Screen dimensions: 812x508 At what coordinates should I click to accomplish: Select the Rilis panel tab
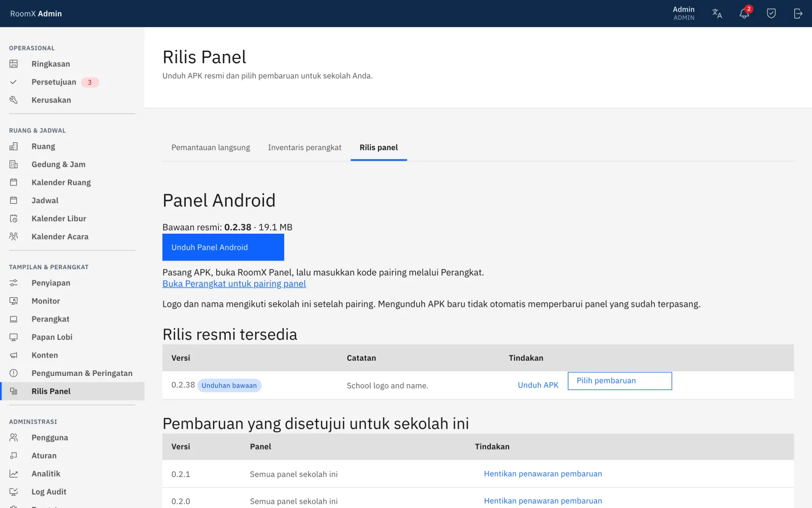(379, 147)
